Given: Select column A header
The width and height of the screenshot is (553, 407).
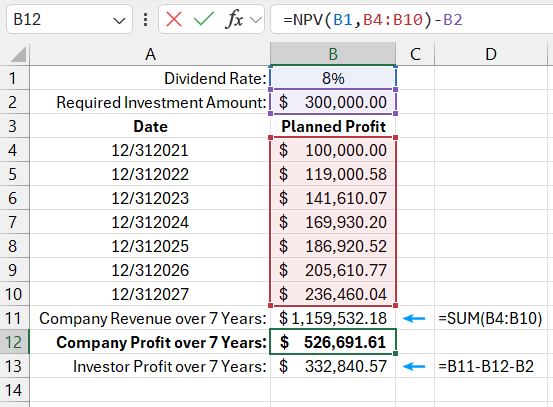Looking at the screenshot, I should (150, 54).
